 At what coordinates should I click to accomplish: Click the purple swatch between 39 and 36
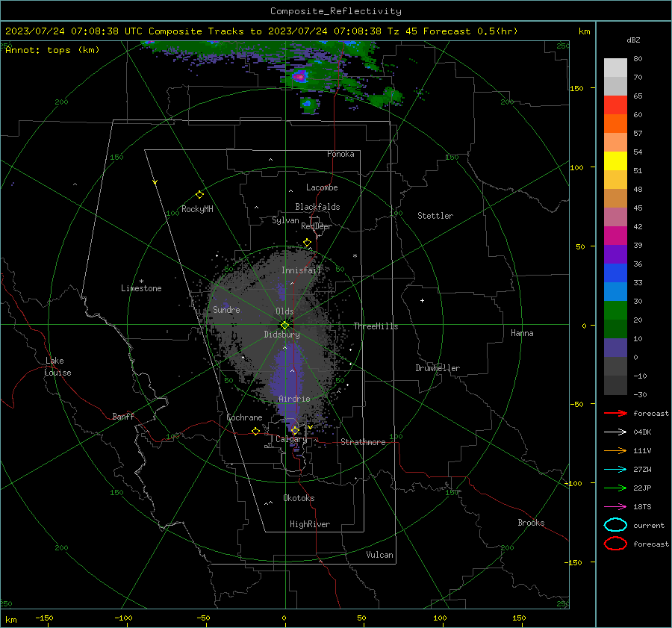pyautogui.click(x=615, y=255)
